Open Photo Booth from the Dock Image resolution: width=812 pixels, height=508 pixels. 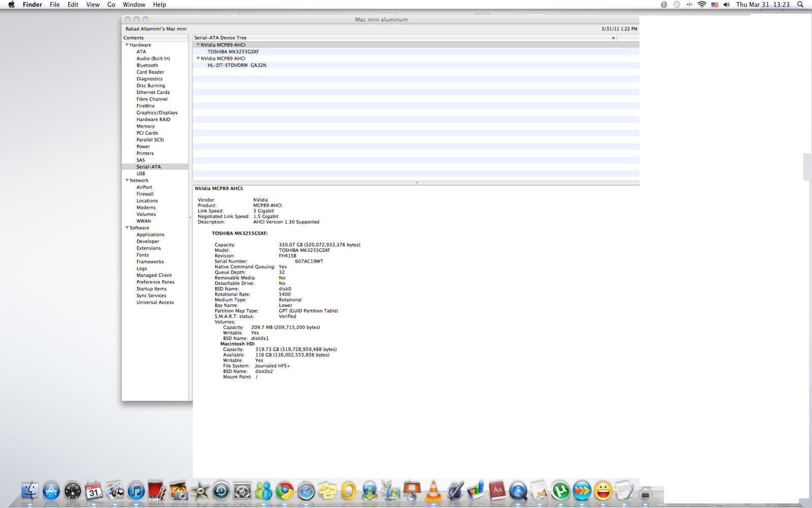(157, 491)
